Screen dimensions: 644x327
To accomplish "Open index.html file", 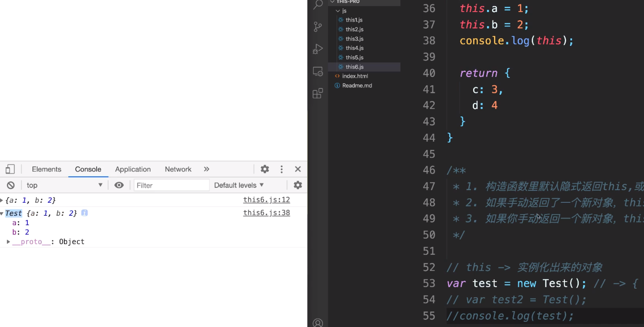I will [355, 76].
